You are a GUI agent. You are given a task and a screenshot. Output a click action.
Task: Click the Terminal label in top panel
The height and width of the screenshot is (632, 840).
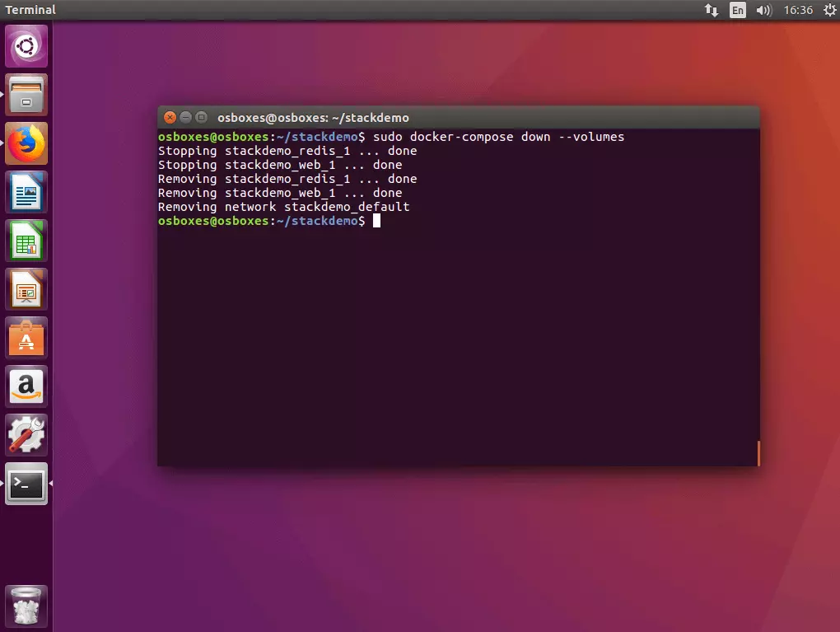click(x=30, y=10)
